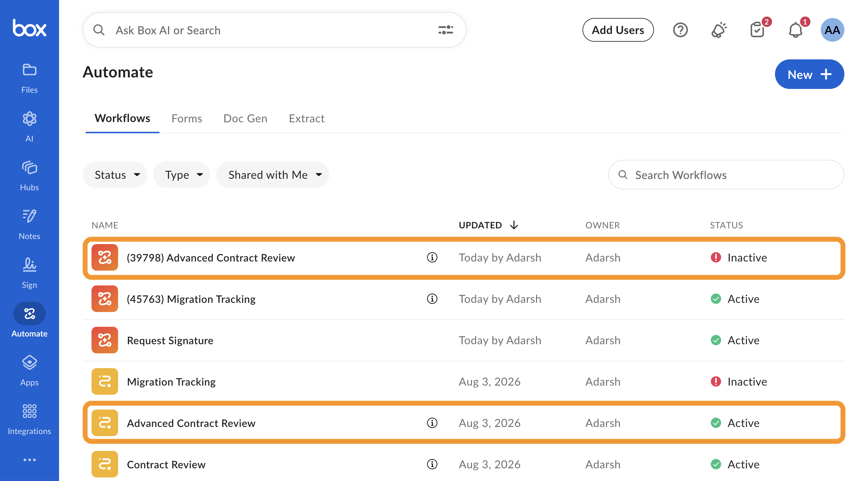Open Advanced Contract Review workflow dated Aug 3
The image size is (868, 481).
pos(191,423)
